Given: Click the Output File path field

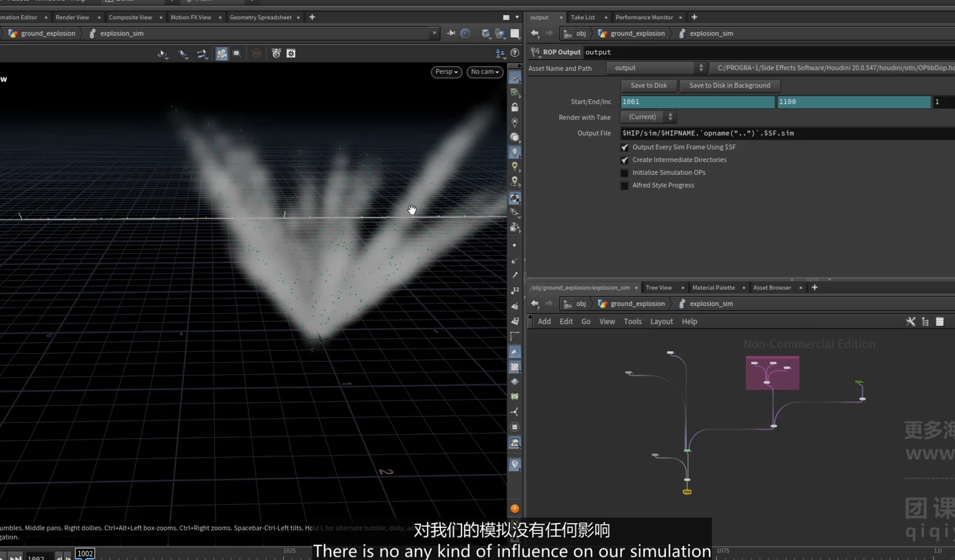Looking at the screenshot, I should tap(788, 133).
